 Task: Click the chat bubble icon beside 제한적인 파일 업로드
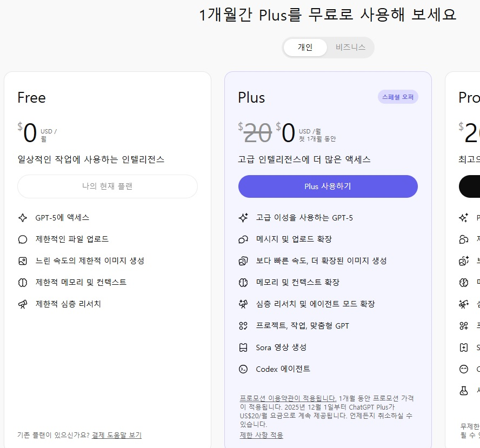pos(23,239)
